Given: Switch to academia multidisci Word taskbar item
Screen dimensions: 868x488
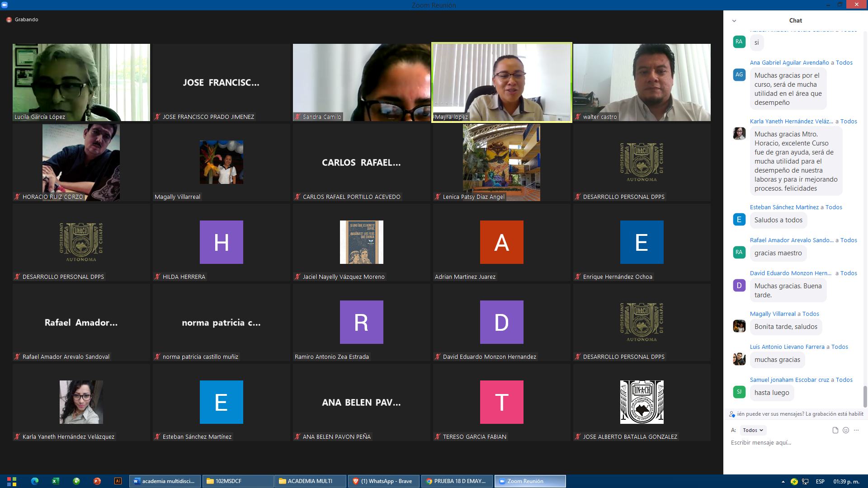Looking at the screenshot, I should [165, 481].
